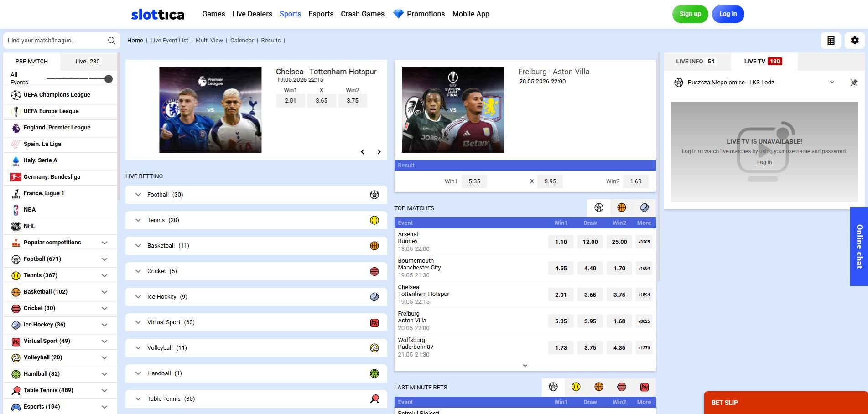This screenshot has height=414, width=868.
Task: Show more top matches with down chevron
Action: 525,366
